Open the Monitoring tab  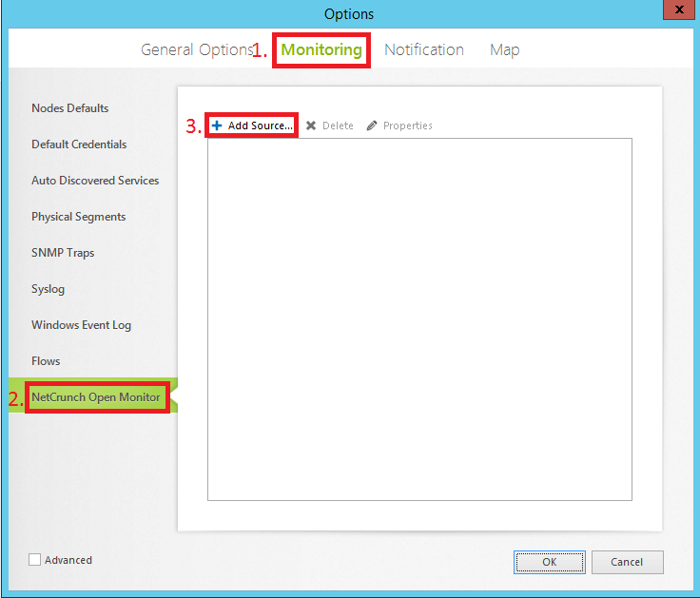(321, 49)
